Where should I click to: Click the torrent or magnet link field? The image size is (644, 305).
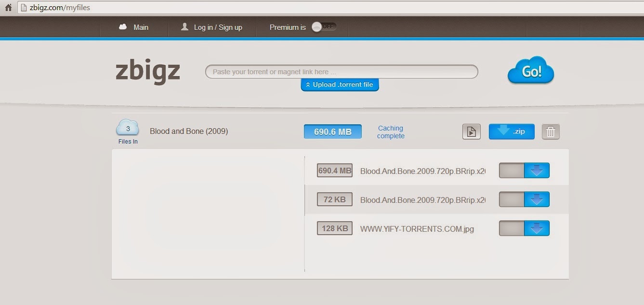click(342, 72)
